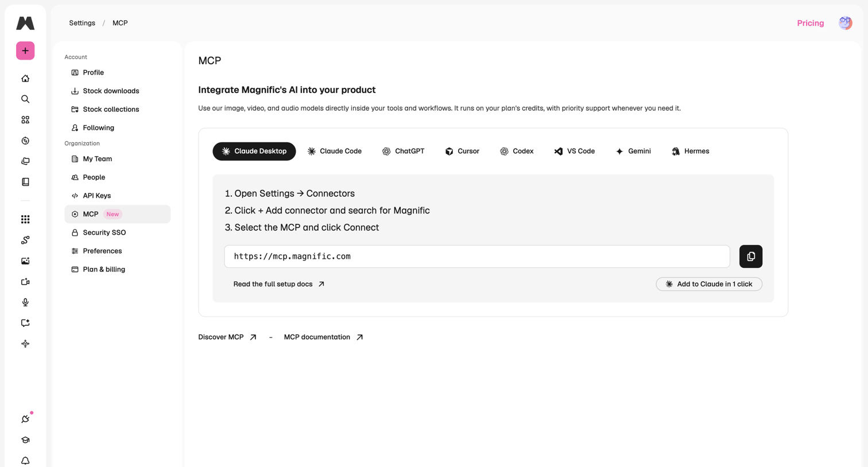Open Profile settings
This screenshot has width=868, height=467.
coord(117,73)
